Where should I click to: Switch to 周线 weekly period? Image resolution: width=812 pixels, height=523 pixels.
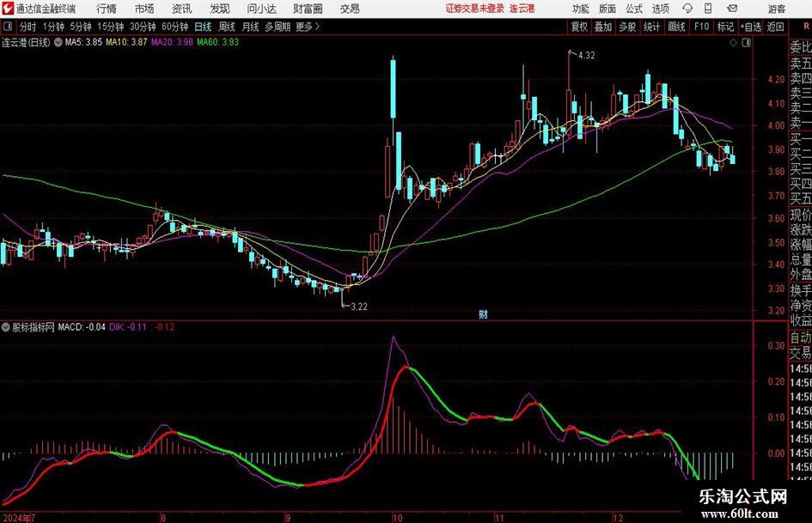tap(226, 27)
